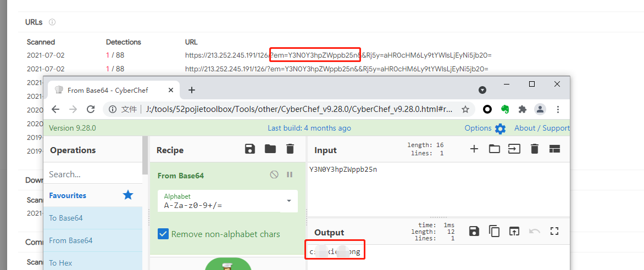Click the Input text area
The image size is (644, 270).
[438, 189]
